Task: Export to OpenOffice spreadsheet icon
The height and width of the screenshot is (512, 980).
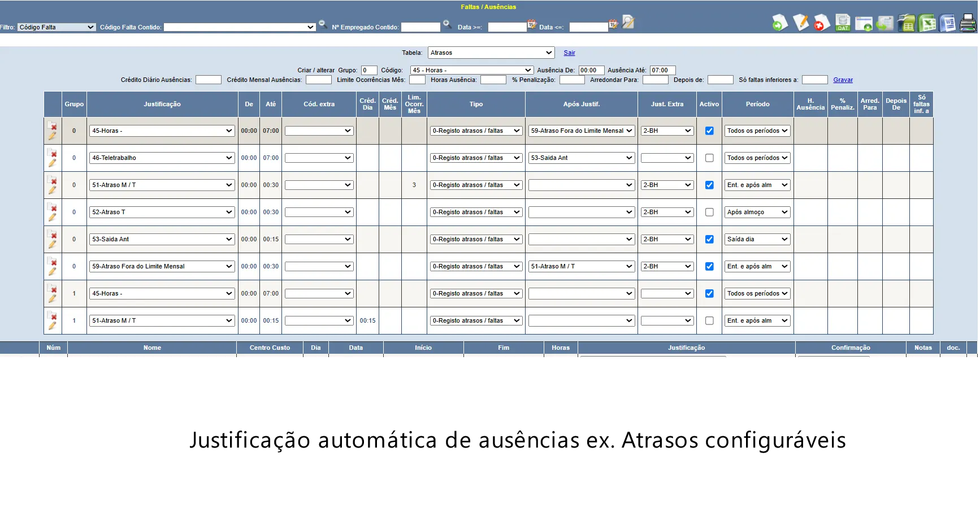Action: click(906, 23)
